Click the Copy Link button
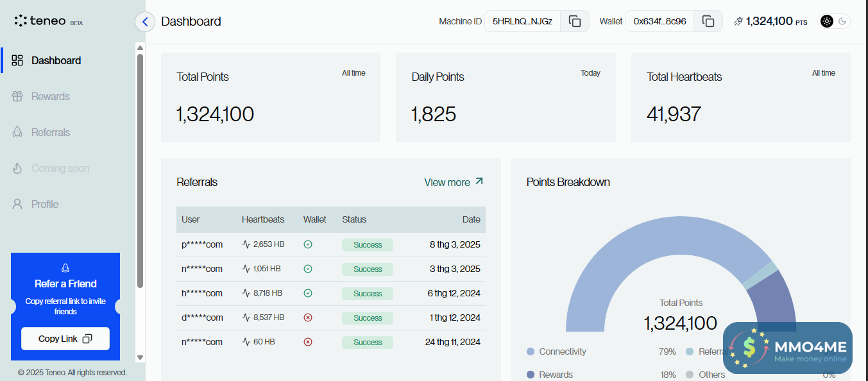Viewport: 868px width, 381px height. coord(65,339)
